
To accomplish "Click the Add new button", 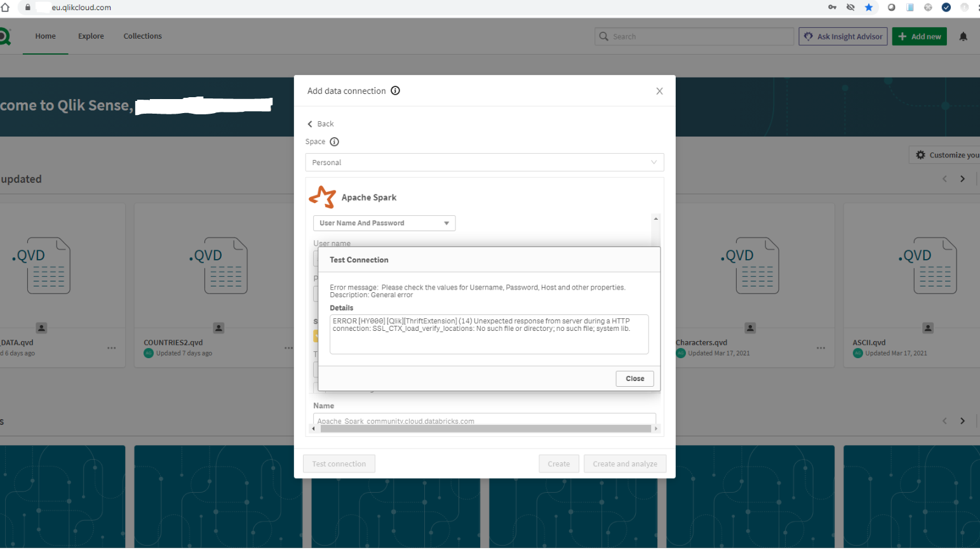I will (919, 36).
